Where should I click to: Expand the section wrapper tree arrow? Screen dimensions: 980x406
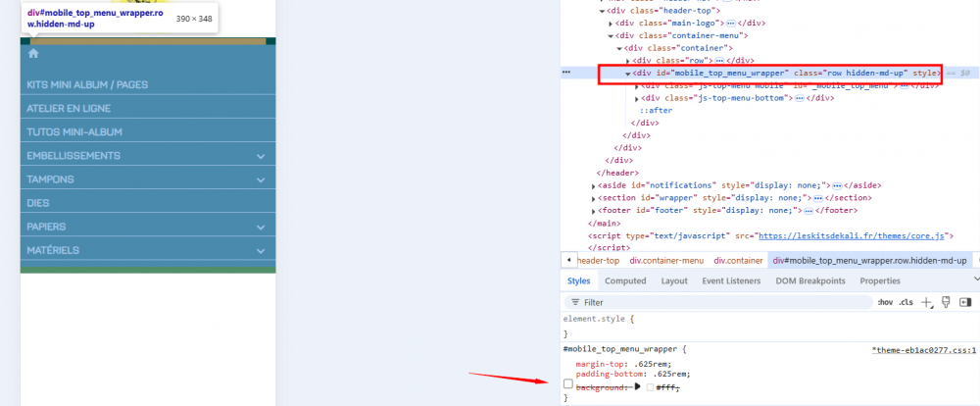593,198
